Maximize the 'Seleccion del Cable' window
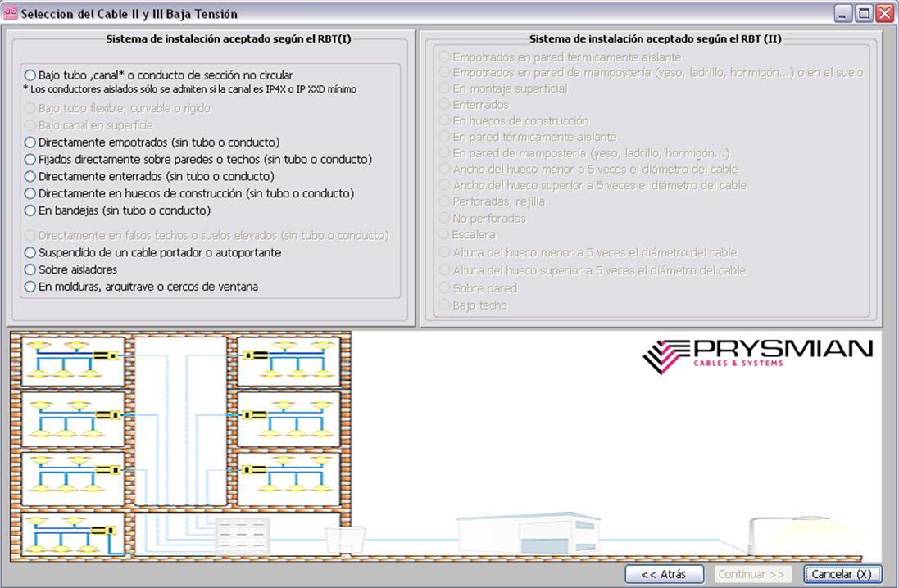Viewport: 899px width, 588px height. [x=864, y=14]
